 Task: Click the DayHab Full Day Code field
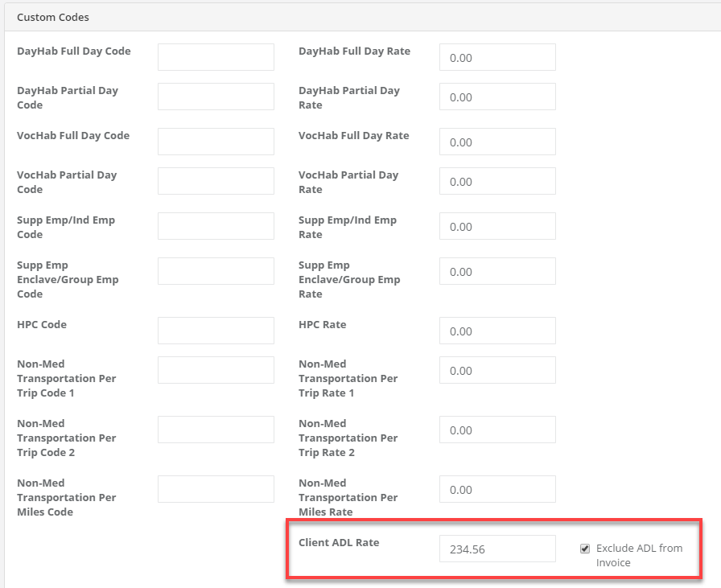click(x=216, y=57)
